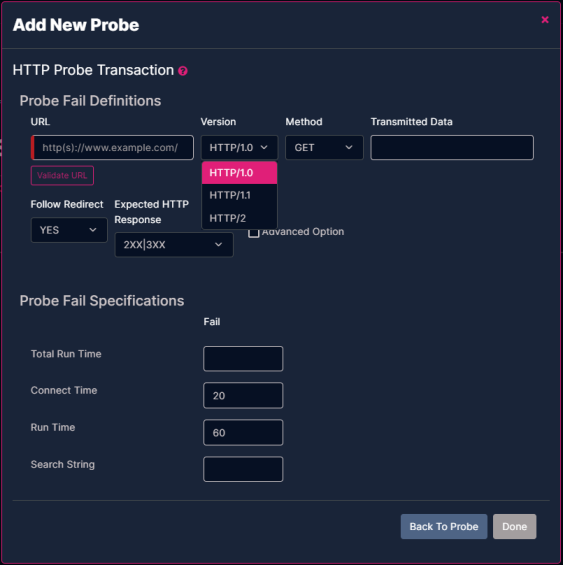Image resolution: width=563 pixels, height=566 pixels.
Task: Click the Search String fail field
Action: coord(243,469)
